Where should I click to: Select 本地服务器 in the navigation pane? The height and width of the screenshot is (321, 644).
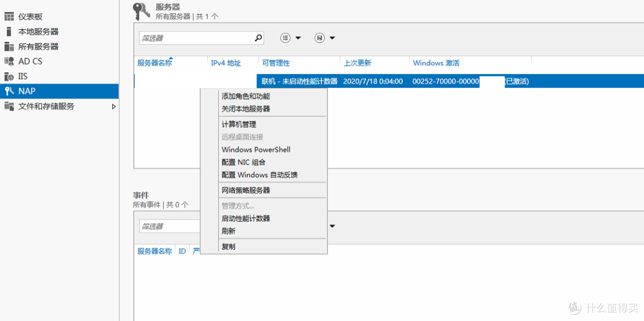pyautogui.click(x=38, y=32)
